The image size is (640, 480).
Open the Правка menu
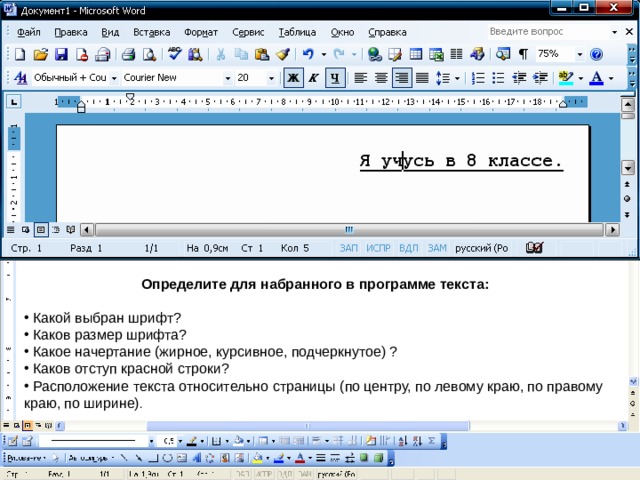coord(71,32)
